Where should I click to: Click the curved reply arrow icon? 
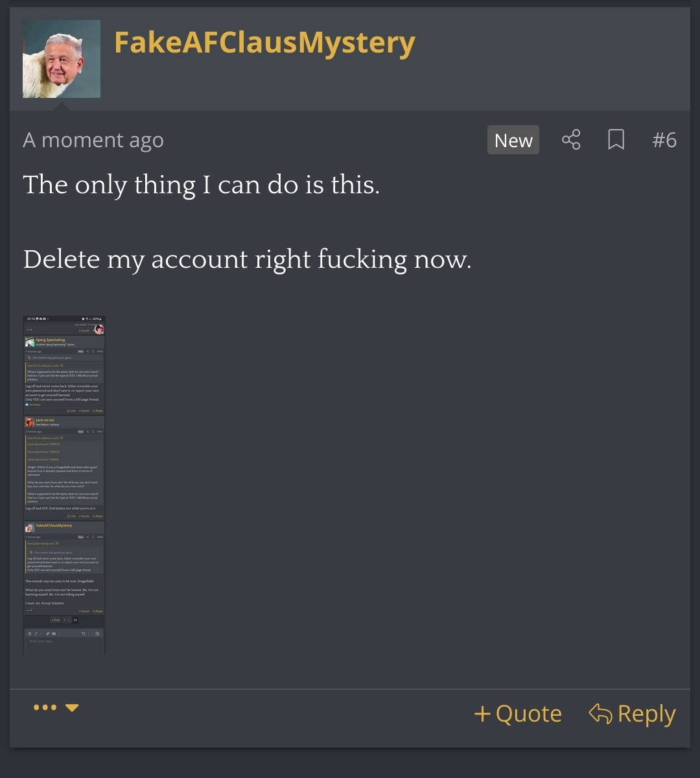[600, 714]
